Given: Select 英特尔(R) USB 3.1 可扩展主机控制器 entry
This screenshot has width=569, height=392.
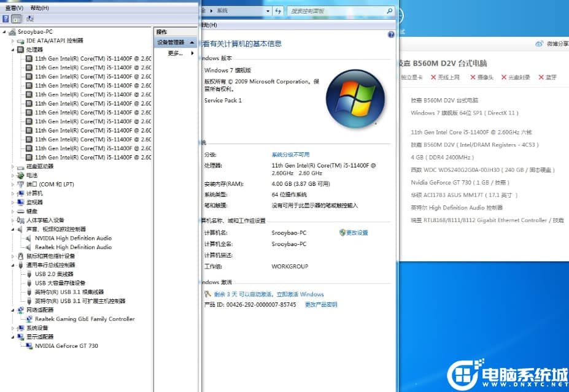Looking at the screenshot, I should click(x=80, y=301).
